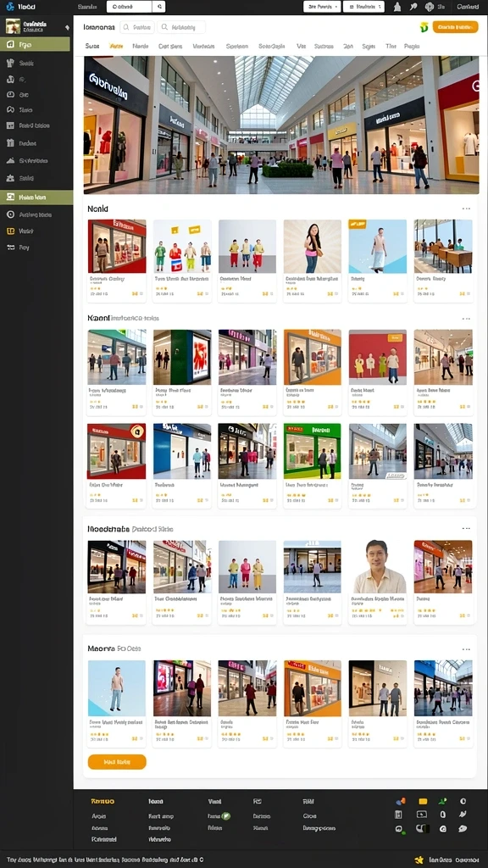Click the shirt icon in the left sidebar
This screenshot has width=488, height=868.
click(x=10, y=63)
